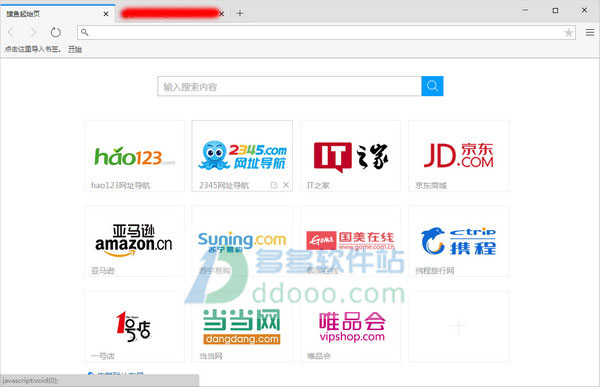Image resolution: width=600 pixels, height=387 pixels.
Task: Click the IT之家 caption text
Action: [x=318, y=185]
